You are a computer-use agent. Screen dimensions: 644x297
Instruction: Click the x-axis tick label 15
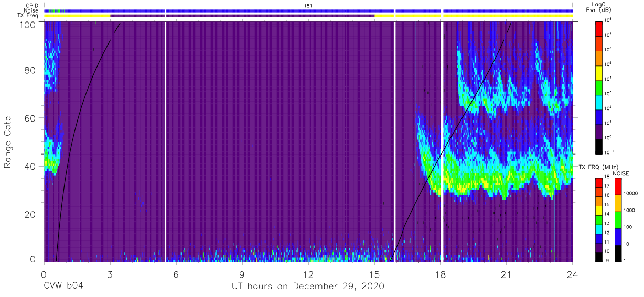374,274
